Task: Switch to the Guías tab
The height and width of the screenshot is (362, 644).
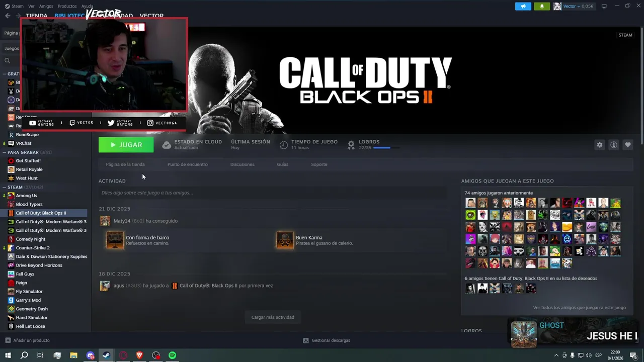Action: 282,164
